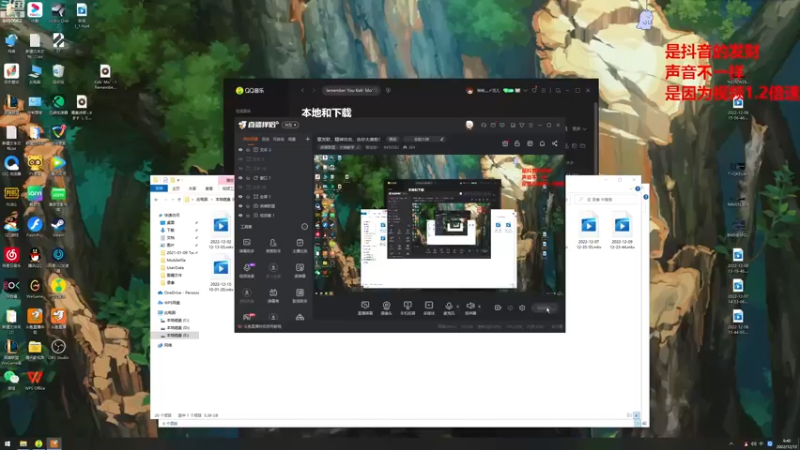Collapse the 工具箱 section circle button
This screenshot has height=450, width=800.
point(305,227)
